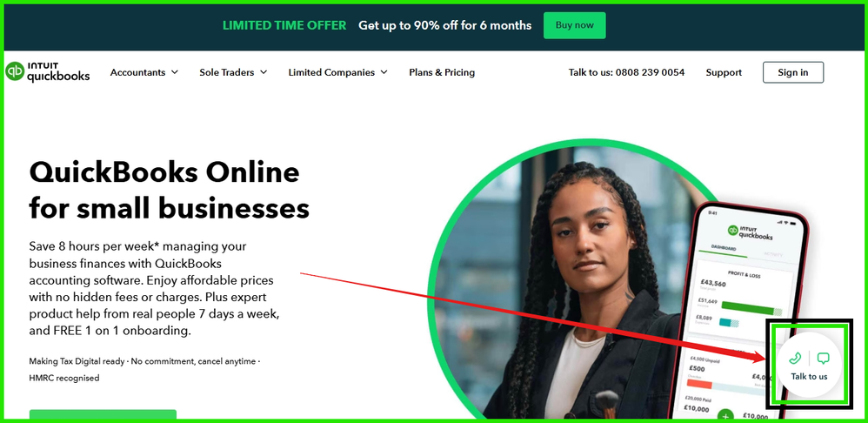Image resolution: width=868 pixels, height=423 pixels.
Task: Click the phone icon in Talk to us widget
Action: (x=795, y=359)
